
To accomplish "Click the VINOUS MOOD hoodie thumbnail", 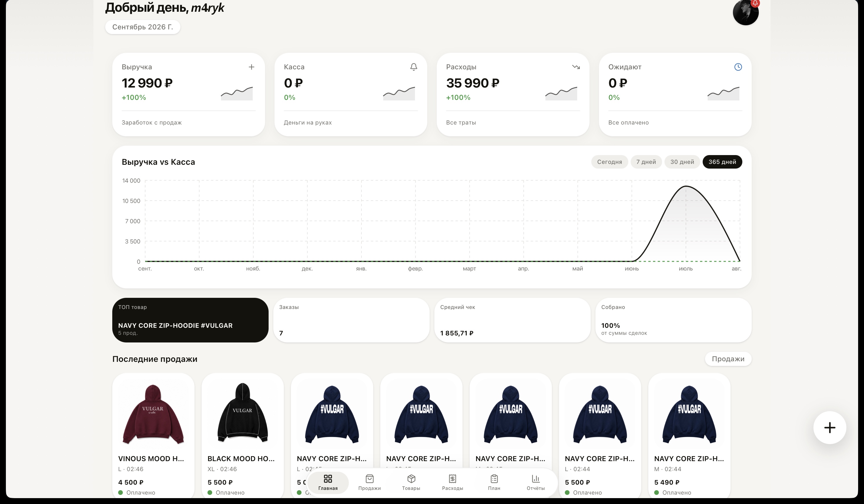I will [153, 414].
